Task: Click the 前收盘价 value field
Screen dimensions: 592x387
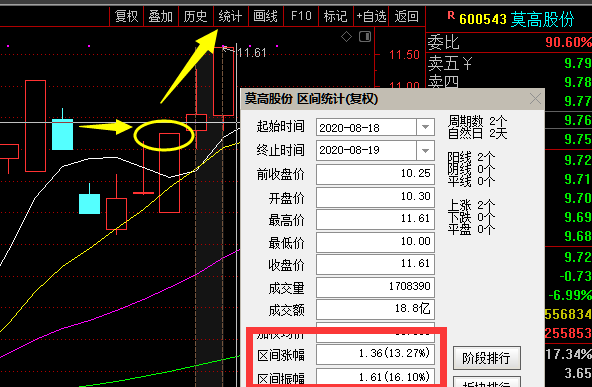Action: point(375,174)
